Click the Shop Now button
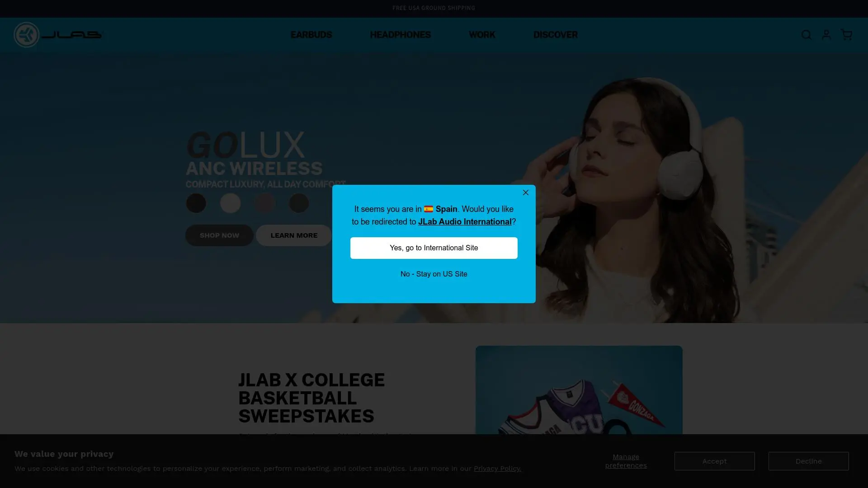The height and width of the screenshot is (488, 868). [x=219, y=235]
